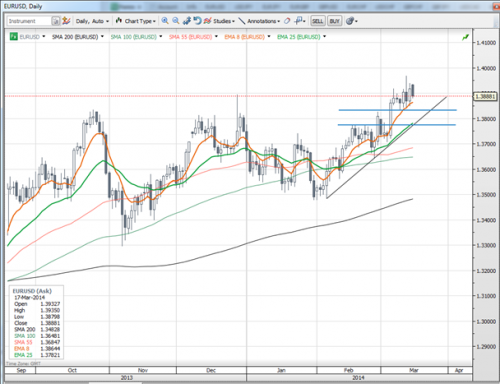
Task: Open the instrument lookup icon beside Instrument field
Action: pos(56,21)
